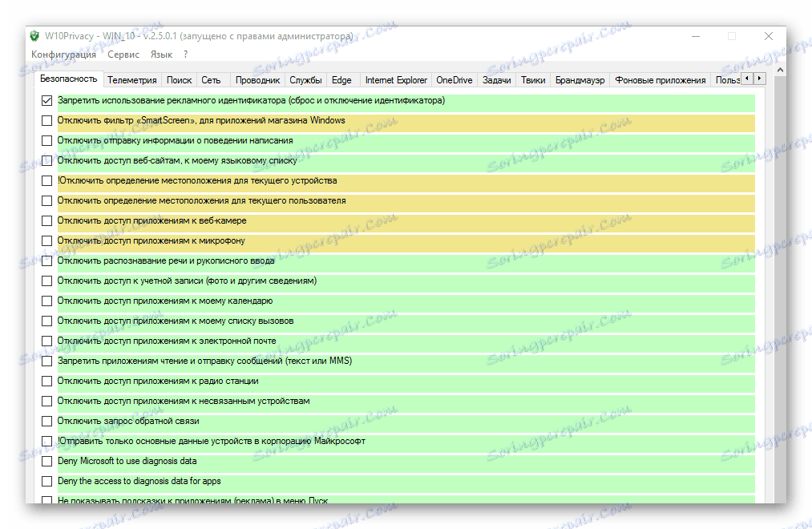Check Отправить только основные данные устройств box
Screen dimensions: 812x529
tap(47, 442)
